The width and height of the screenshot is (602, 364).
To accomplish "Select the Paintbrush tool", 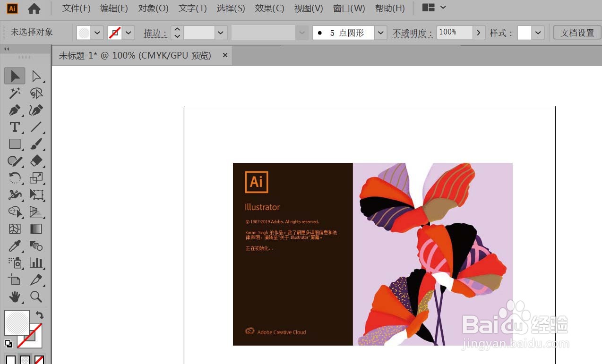I will (36, 144).
